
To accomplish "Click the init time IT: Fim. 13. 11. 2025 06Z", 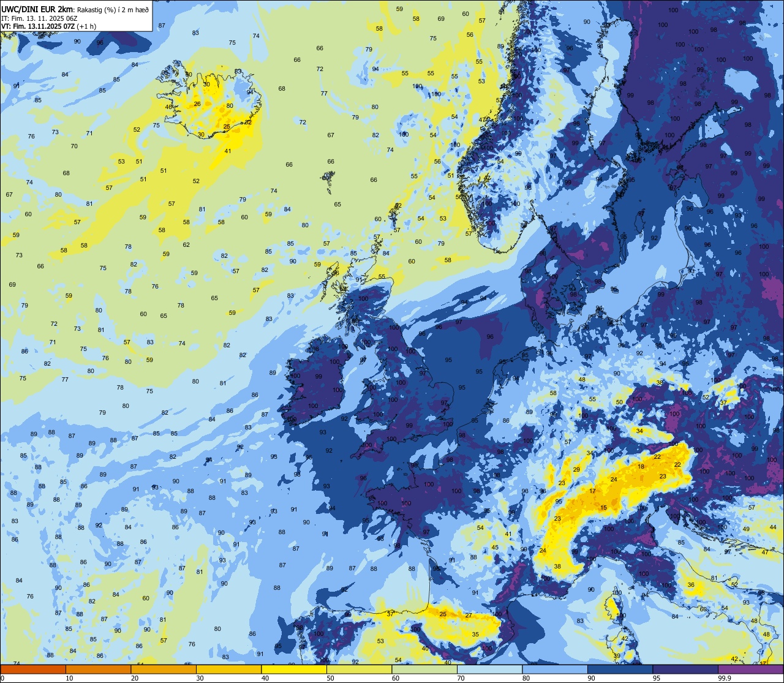I will pos(40,18).
